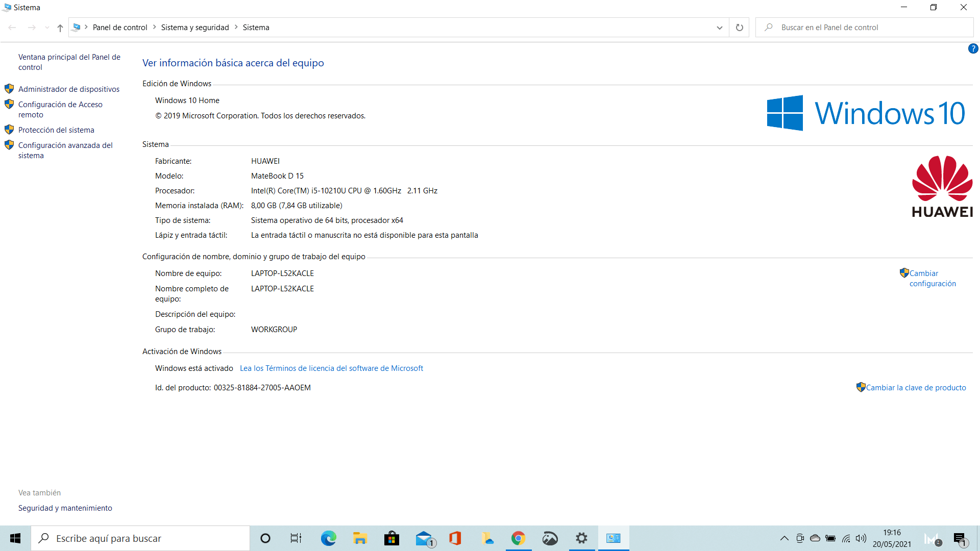Image resolution: width=980 pixels, height=551 pixels.
Task: Click the Control Panel search field
Action: click(x=868, y=28)
